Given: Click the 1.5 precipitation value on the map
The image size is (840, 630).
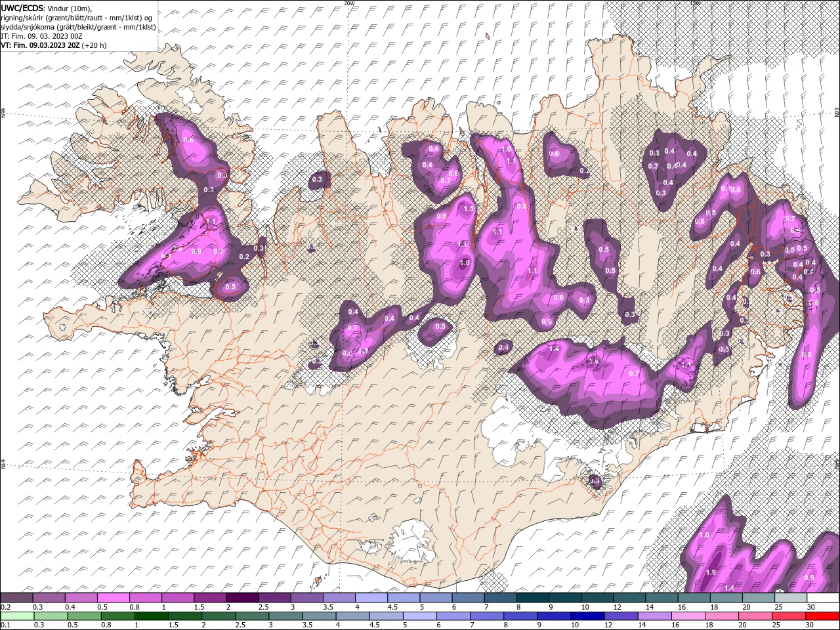Looking at the screenshot, I should coord(469,209).
